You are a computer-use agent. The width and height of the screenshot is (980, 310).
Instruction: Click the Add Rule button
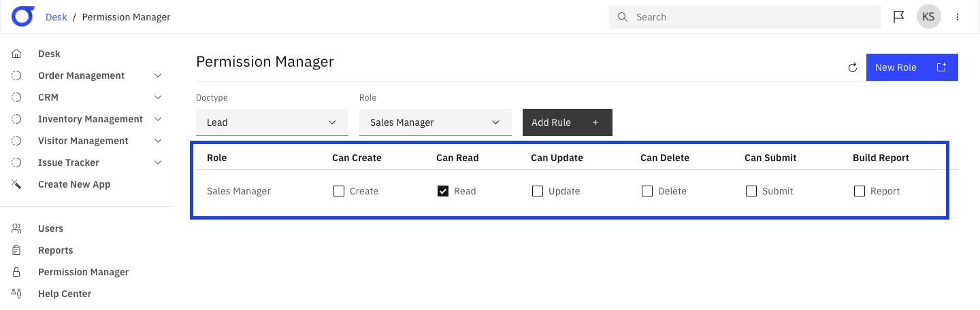tap(568, 122)
